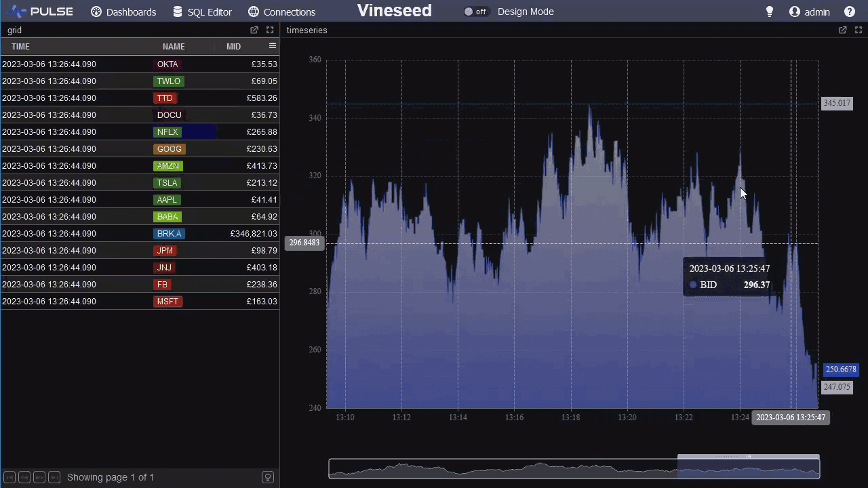Click the unselected left area of zoom slider
This screenshot has width=868, height=488.
[502, 468]
